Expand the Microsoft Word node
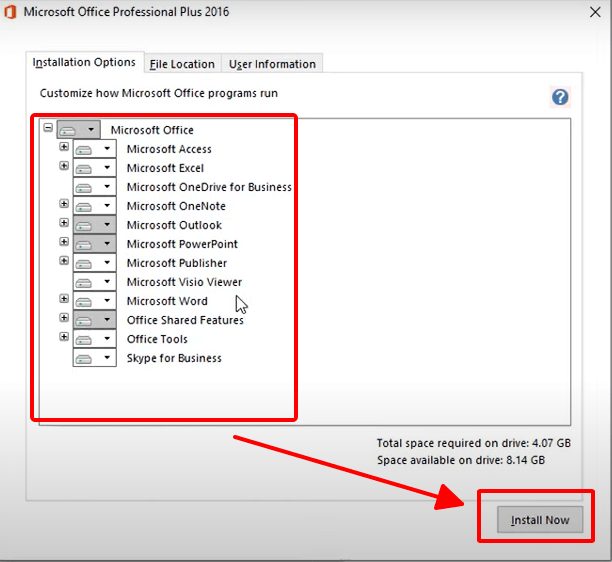This screenshot has width=612, height=562. pos(64,299)
